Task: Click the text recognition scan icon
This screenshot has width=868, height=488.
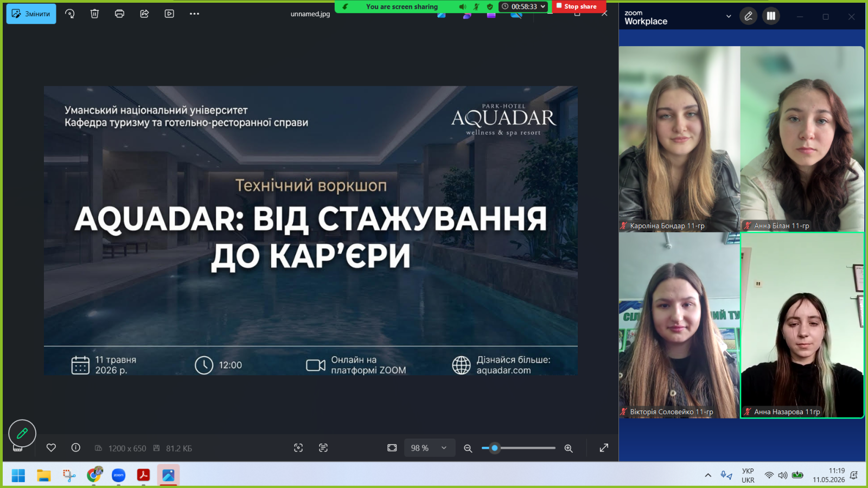Action: coord(323,448)
